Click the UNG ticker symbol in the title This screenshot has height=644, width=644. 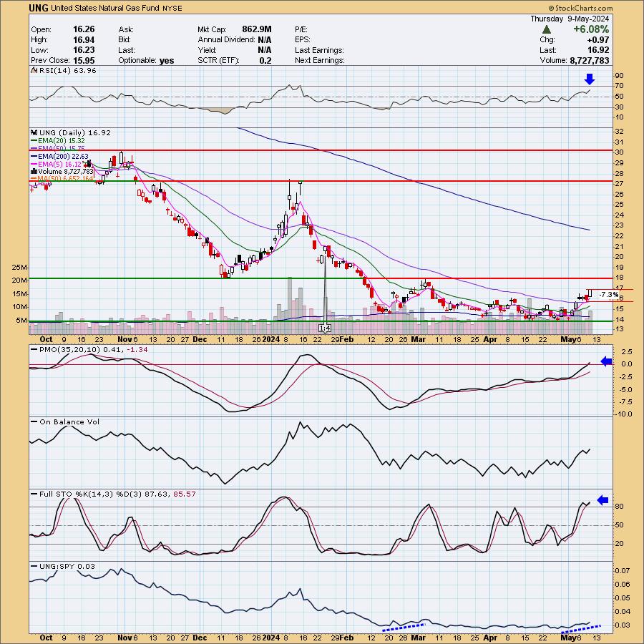click(39, 8)
